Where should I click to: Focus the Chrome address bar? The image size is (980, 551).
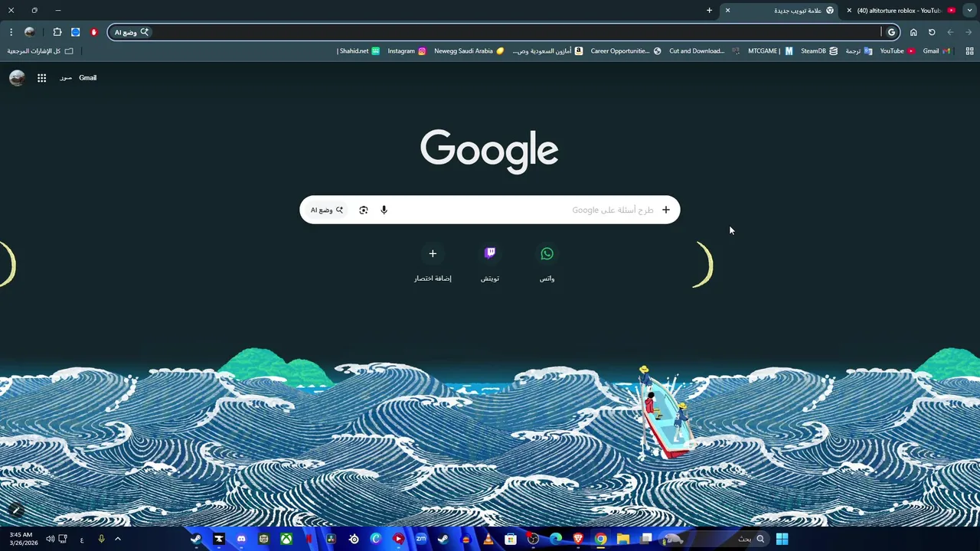coord(505,32)
